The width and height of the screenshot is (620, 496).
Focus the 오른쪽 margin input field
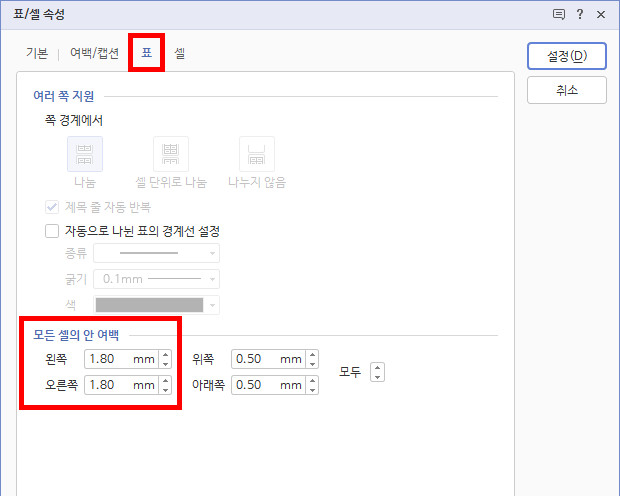(121, 385)
